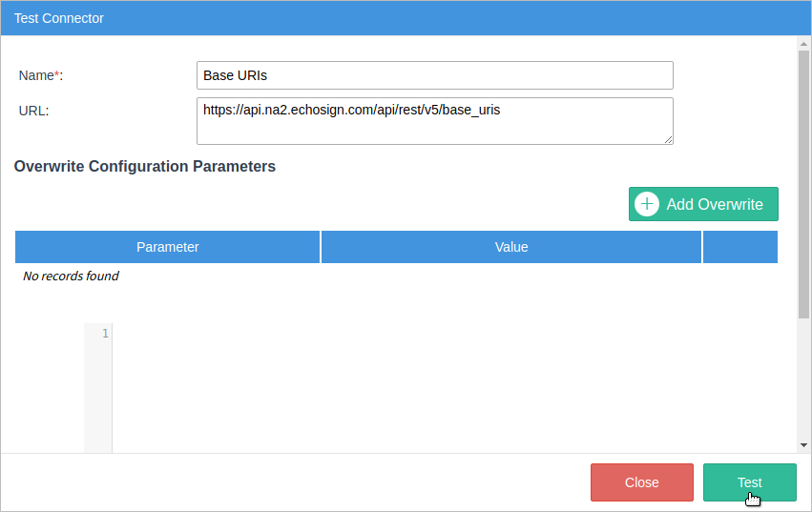The height and width of the screenshot is (512, 812).
Task: Click line number 1 in the editor gutter
Action: 104,334
